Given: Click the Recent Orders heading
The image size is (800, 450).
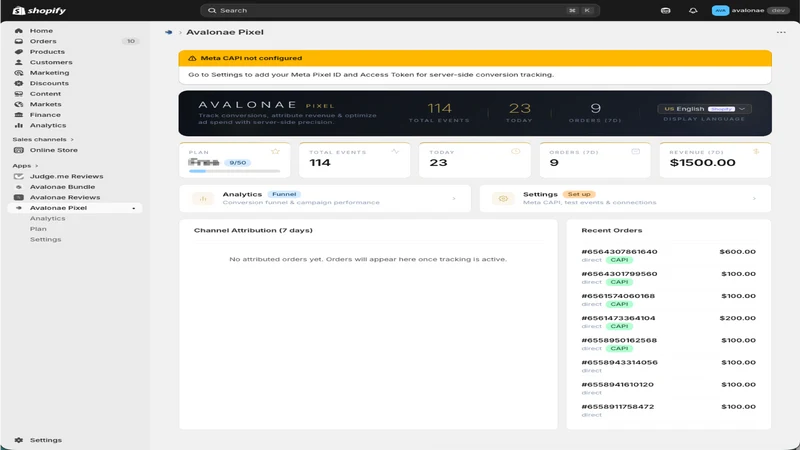Looking at the screenshot, I should click(x=612, y=230).
